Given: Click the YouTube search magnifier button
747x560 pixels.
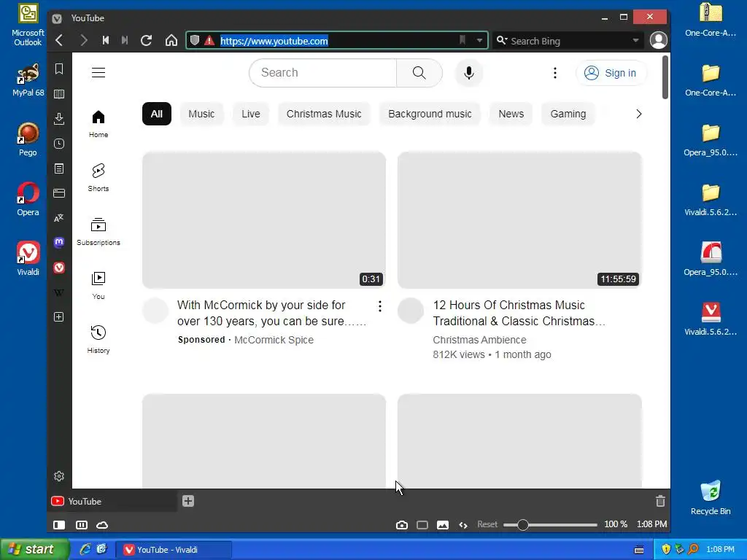Looking at the screenshot, I should coord(419,73).
